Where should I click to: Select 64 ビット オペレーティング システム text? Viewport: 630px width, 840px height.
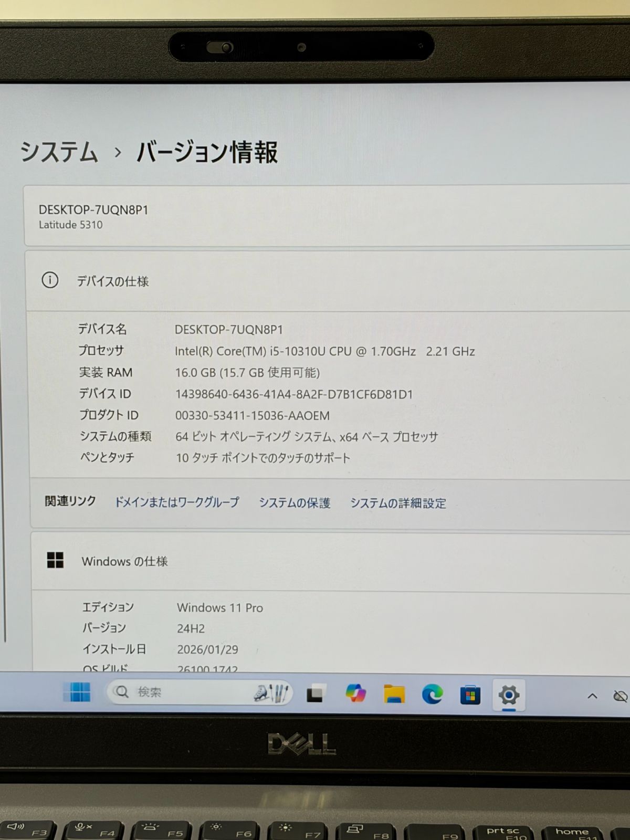(307, 436)
